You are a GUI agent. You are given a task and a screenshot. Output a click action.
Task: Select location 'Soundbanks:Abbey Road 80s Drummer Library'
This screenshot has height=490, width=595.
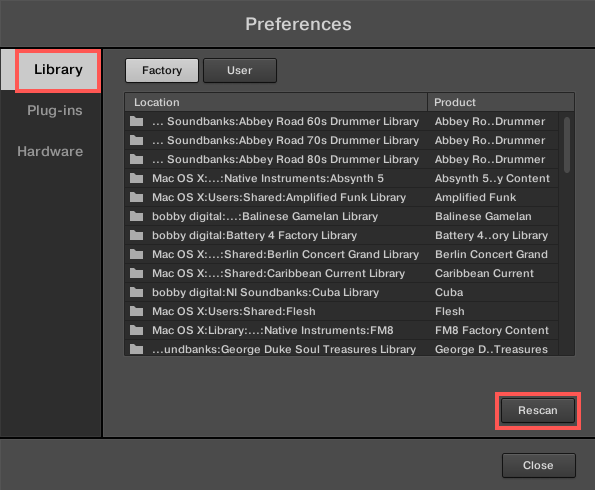pos(285,159)
